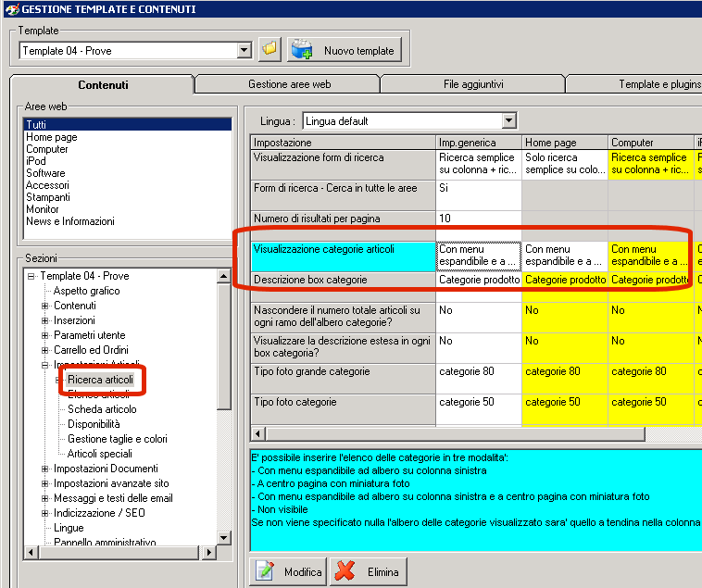This screenshot has height=588, width=702.
Task: Click the Elimina button with red X
Action: 370,571
